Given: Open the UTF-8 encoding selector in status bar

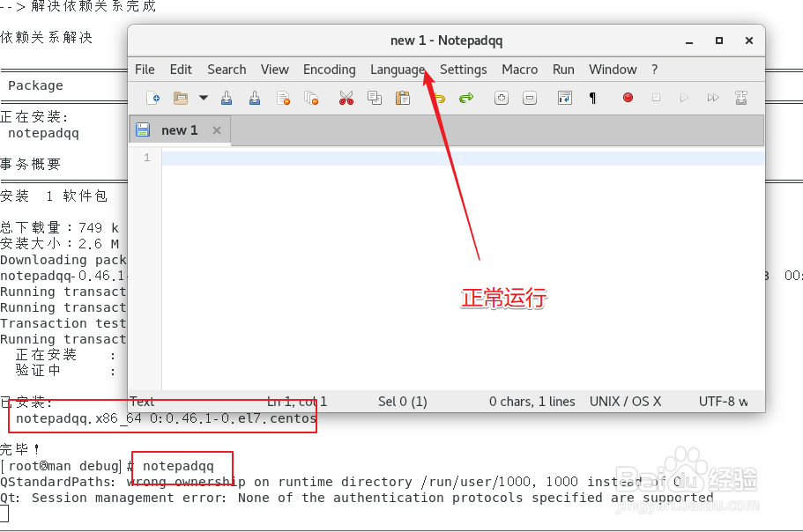Looking at the screenshot, I should [723, 402].
